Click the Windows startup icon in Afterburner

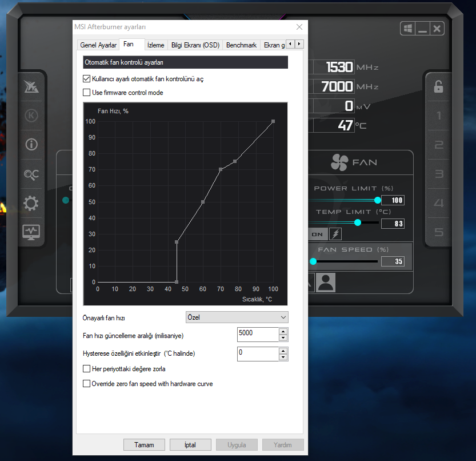point(407,29)
